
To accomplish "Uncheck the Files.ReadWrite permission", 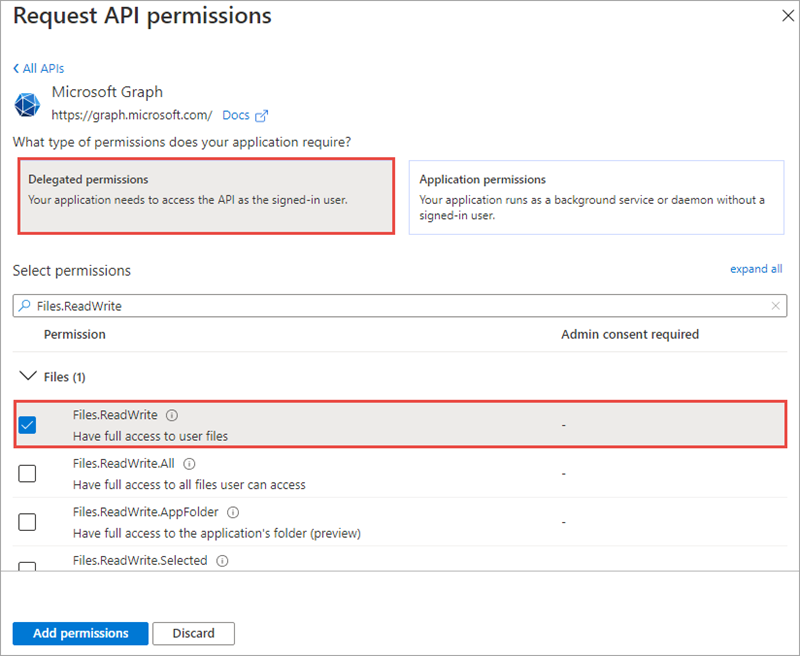I will coord(27,424).
